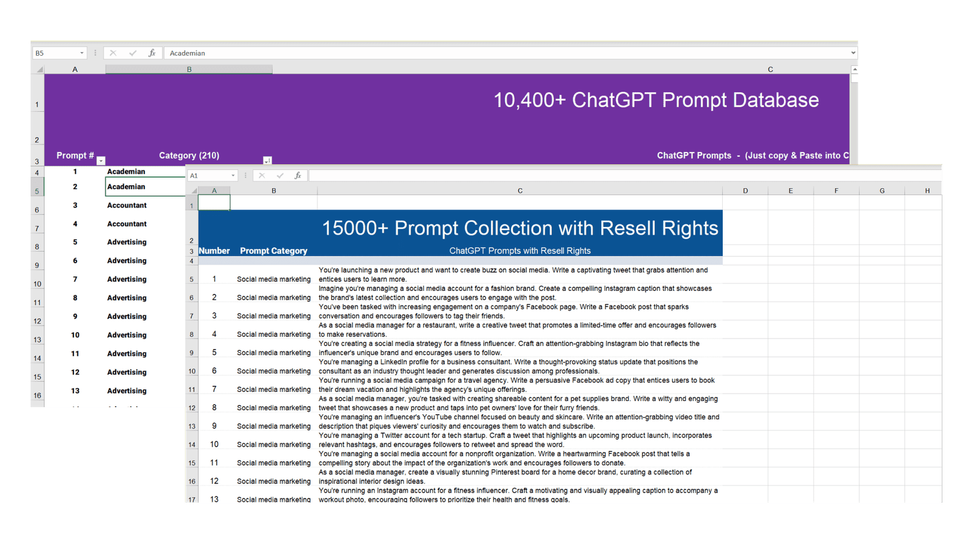This screenshot has width=980, height=551.
Task: Click Social media marketing cell for number 7
Action: [274, 389]
